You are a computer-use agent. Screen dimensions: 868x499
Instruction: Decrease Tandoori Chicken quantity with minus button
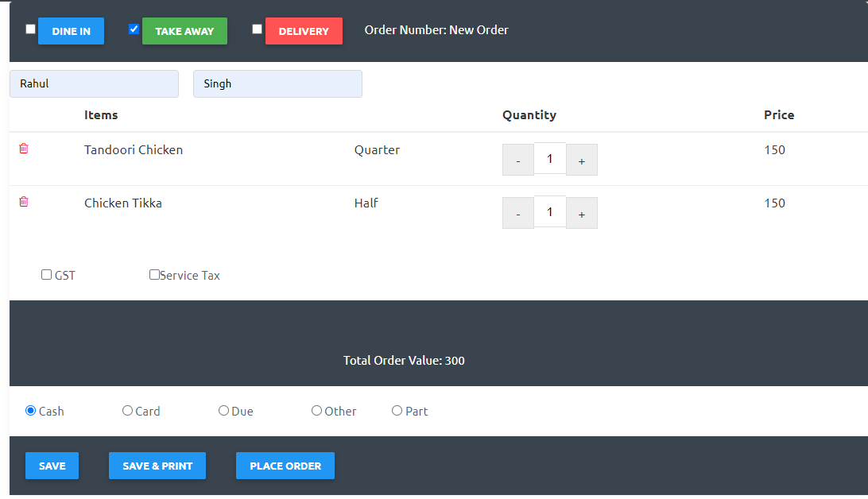[x=518, y=161]
